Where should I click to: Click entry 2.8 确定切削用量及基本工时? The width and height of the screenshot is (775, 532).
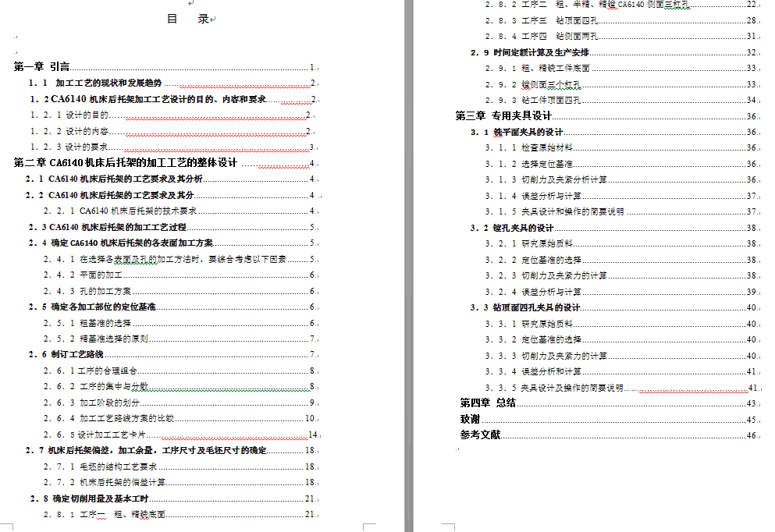coord(173,499)
